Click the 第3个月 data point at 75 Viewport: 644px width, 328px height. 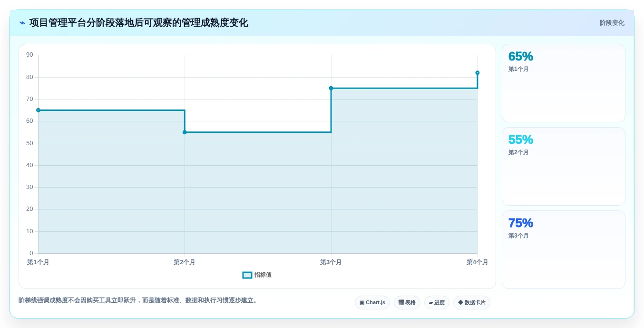pos(331,88)
